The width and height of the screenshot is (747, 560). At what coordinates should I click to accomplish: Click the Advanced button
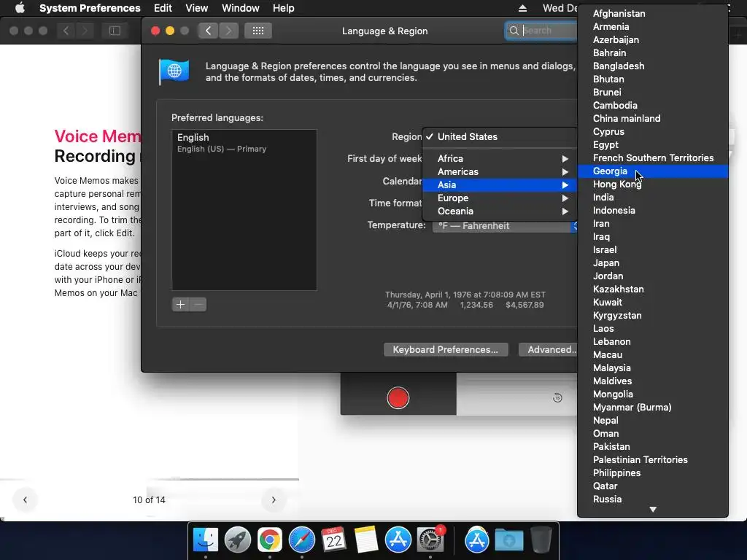(x=549, y=349)
